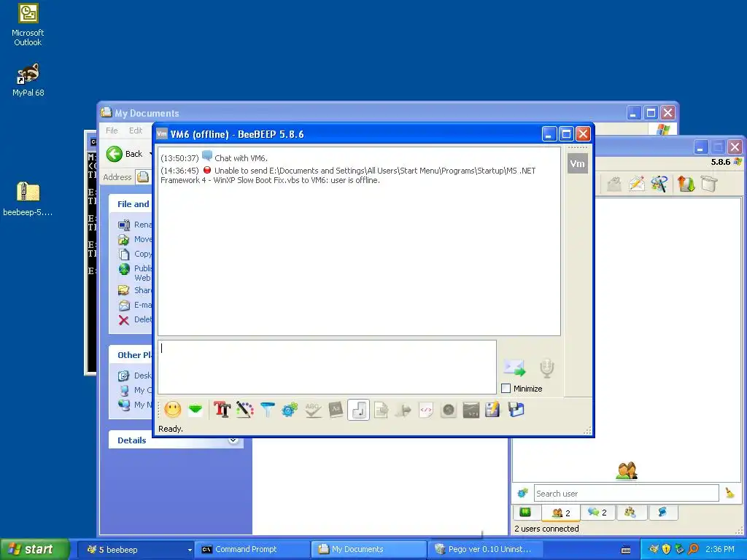Image resolution: width=747 pixels, height=560 pixels.
Task: Open File menu in My Documents
Action: click(112, 131)
